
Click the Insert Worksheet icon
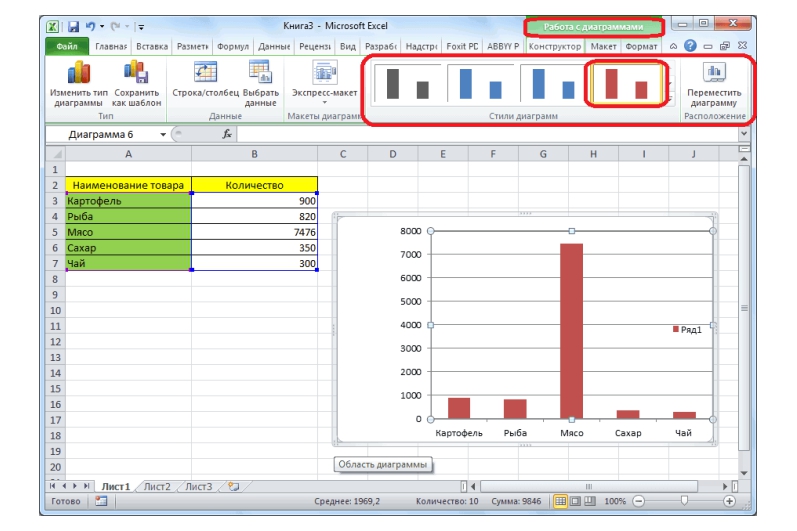click(233, 486)
